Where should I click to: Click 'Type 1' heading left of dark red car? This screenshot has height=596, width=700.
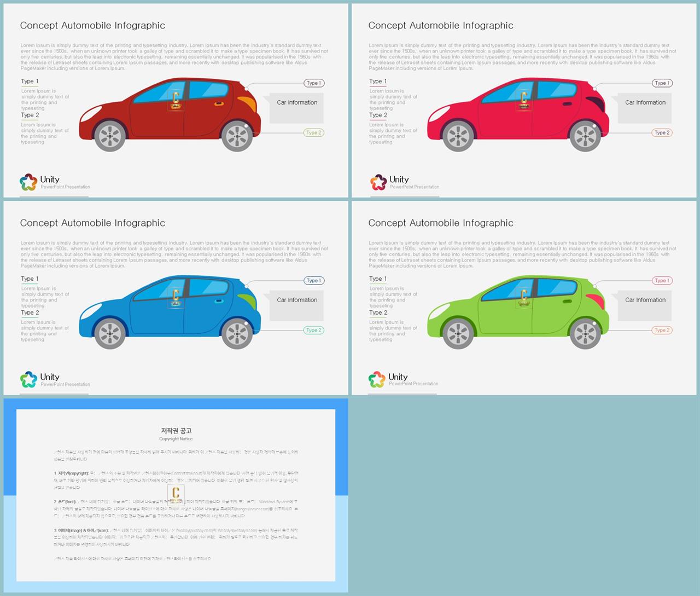point(30,81)
